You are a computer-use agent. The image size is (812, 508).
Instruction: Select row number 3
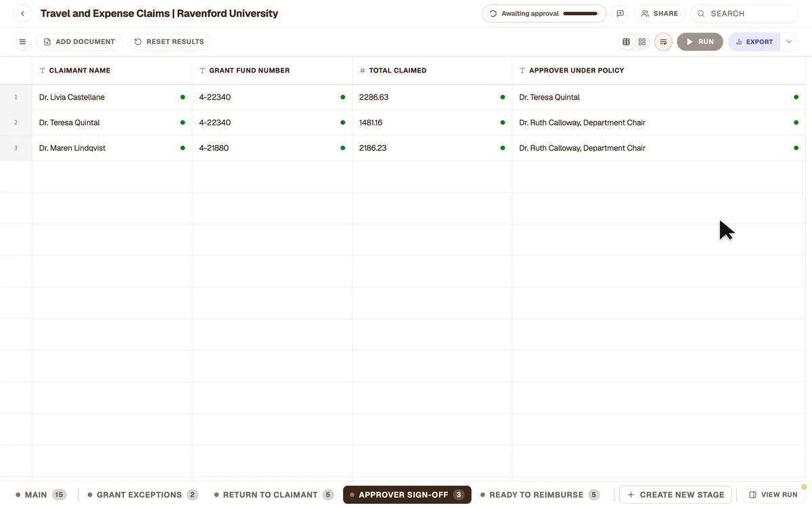(16, 148)
